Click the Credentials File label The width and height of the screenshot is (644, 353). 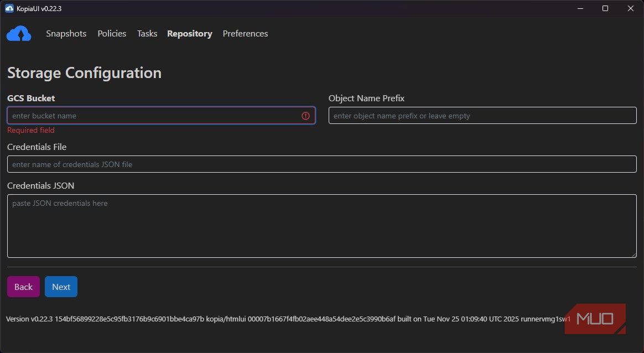pyautogui.click(x=37, y=147)
